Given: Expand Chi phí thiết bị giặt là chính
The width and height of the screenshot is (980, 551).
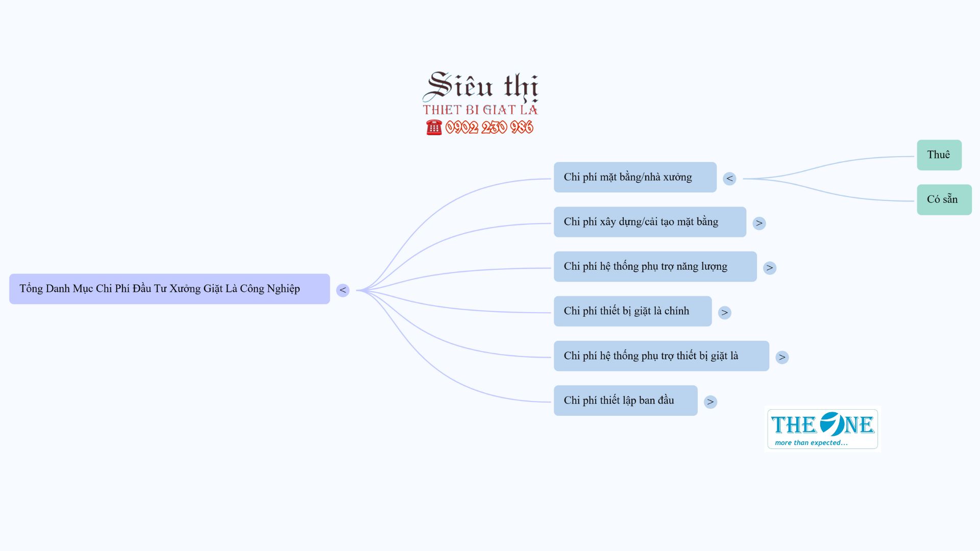Looking at the screenshot, I should click(725, 313).
